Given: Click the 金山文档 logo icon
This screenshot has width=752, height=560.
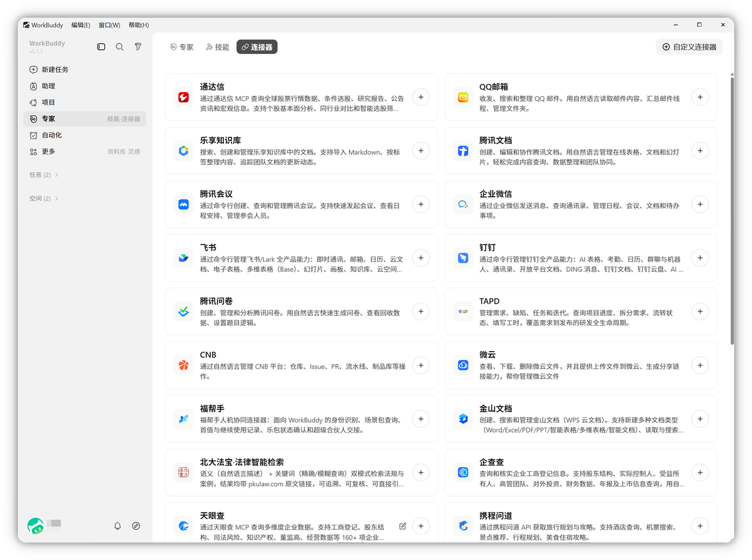Looking at the screenshot, I should (x=464, y=419).
